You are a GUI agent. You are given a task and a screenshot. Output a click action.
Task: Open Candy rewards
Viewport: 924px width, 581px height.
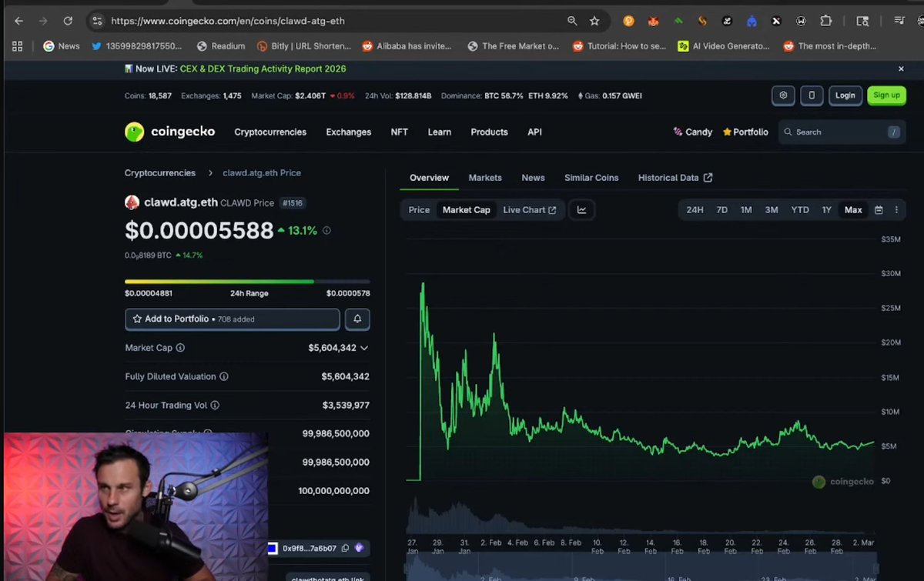click(693, 132)
